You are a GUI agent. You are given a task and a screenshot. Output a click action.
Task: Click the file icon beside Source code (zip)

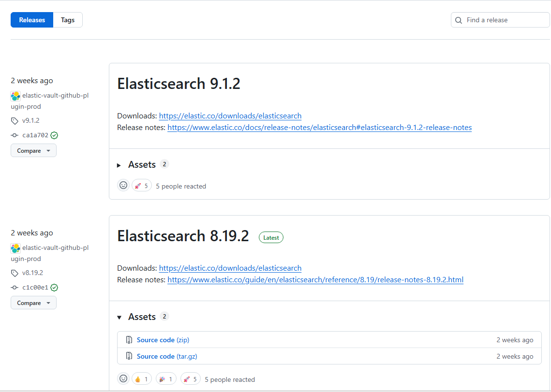[129, 340]
